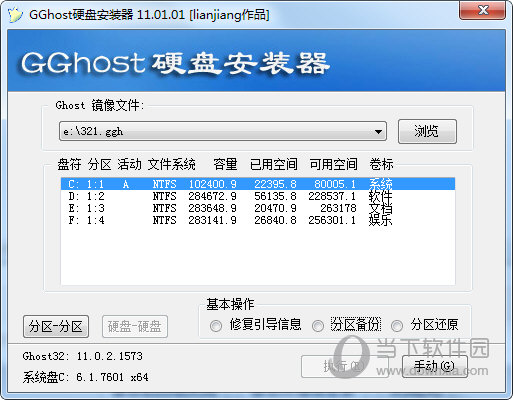Select the D: 1:2 软件 partition row
Viewport: 513px width, 400px height.
click(258, 196)
